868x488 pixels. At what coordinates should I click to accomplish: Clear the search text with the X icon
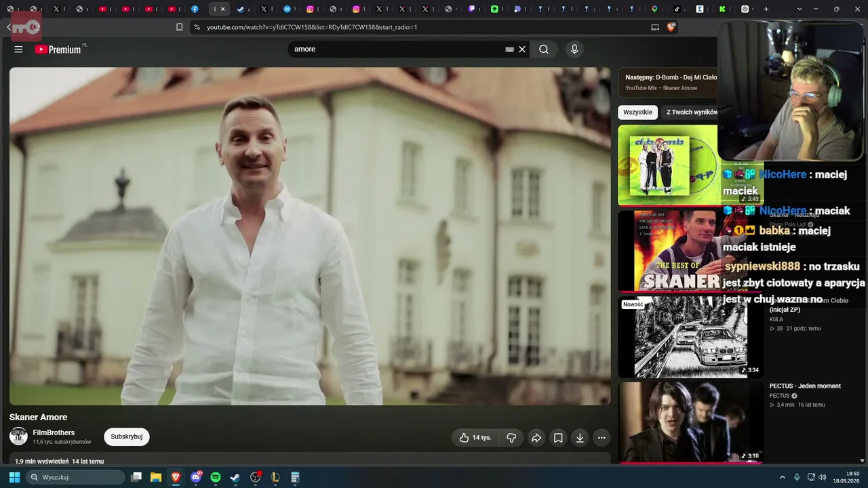pos(522,49)
